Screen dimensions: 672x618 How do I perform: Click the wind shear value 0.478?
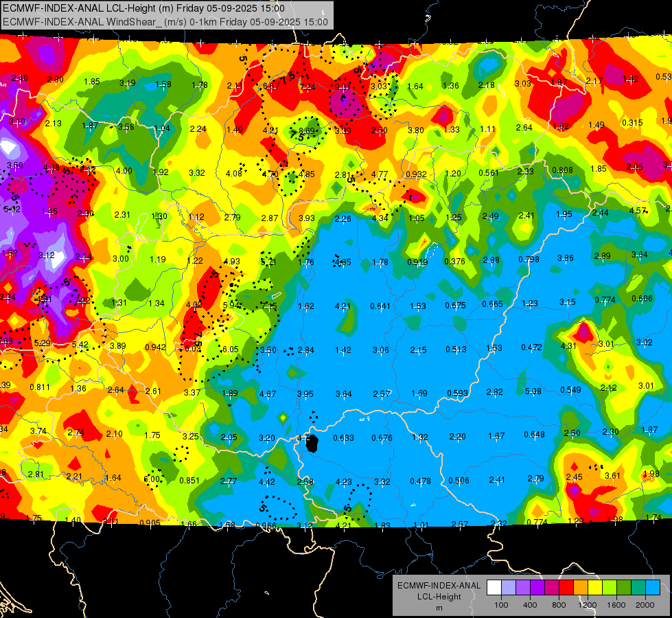point(420,481)
